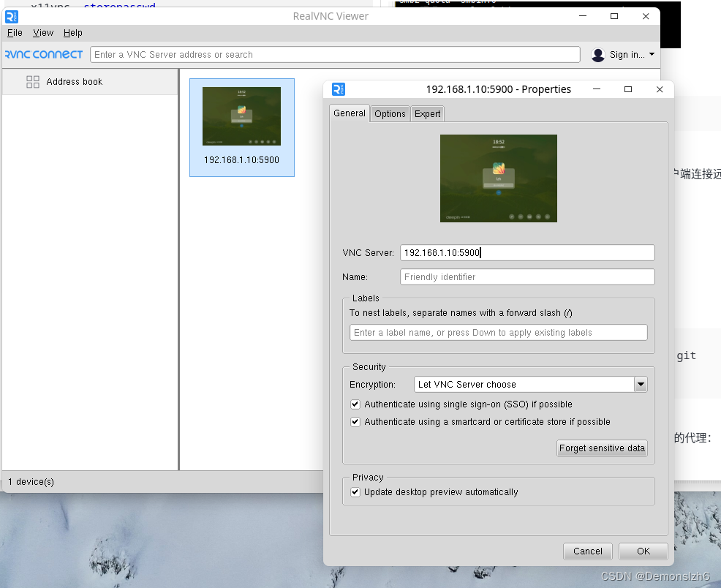Click the VNC Server field in Properties
Image resolution: width=721 pixels, height=588 pixels.
[527, 253]
